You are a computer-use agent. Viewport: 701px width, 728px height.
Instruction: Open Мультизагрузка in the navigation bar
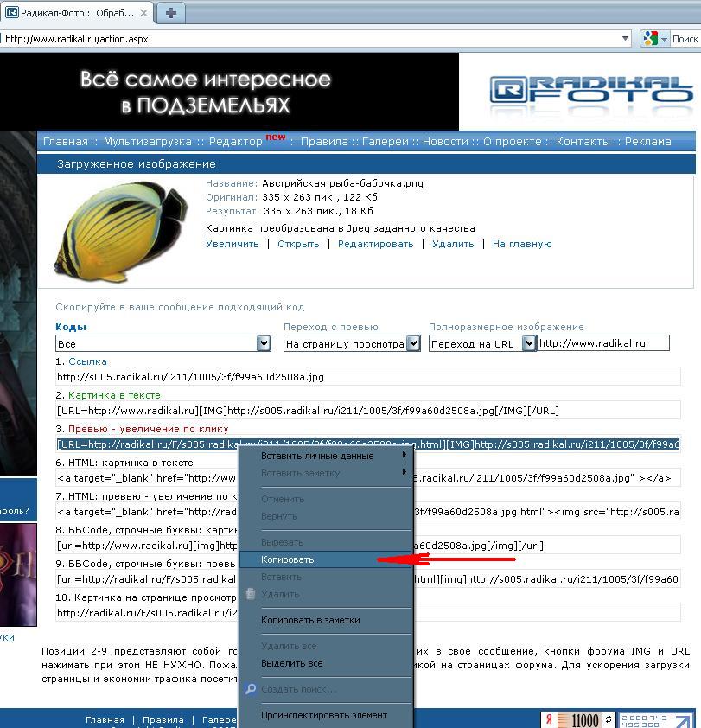point(148,142)
